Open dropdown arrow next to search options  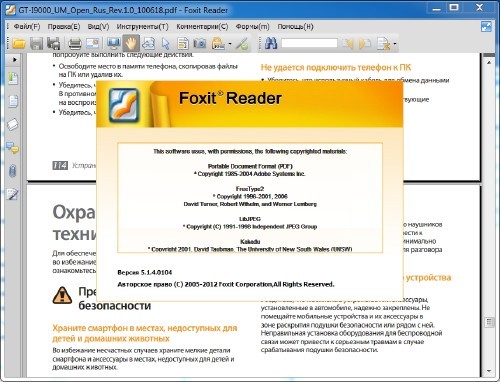pos(395,44)
